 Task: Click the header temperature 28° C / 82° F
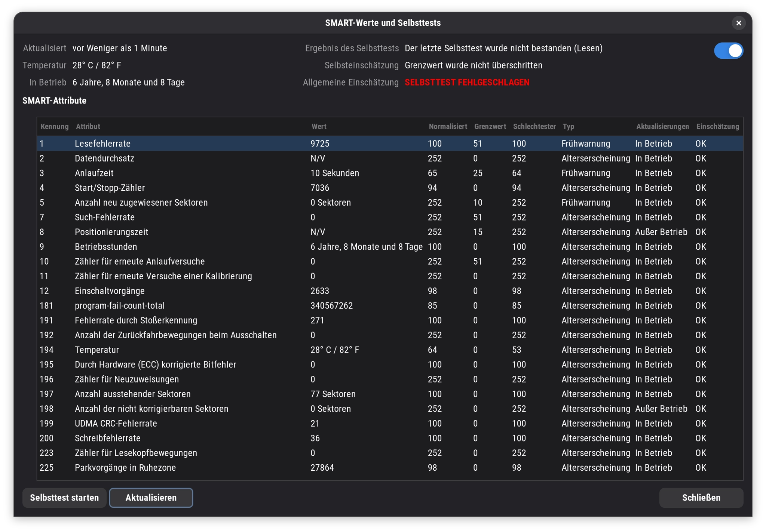coord(97,65)
